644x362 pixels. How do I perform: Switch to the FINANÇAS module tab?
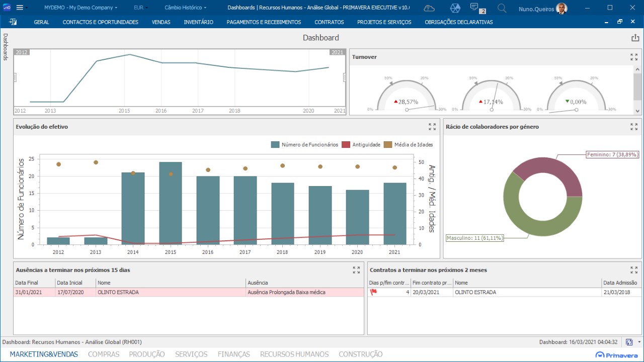pos(234,354)
